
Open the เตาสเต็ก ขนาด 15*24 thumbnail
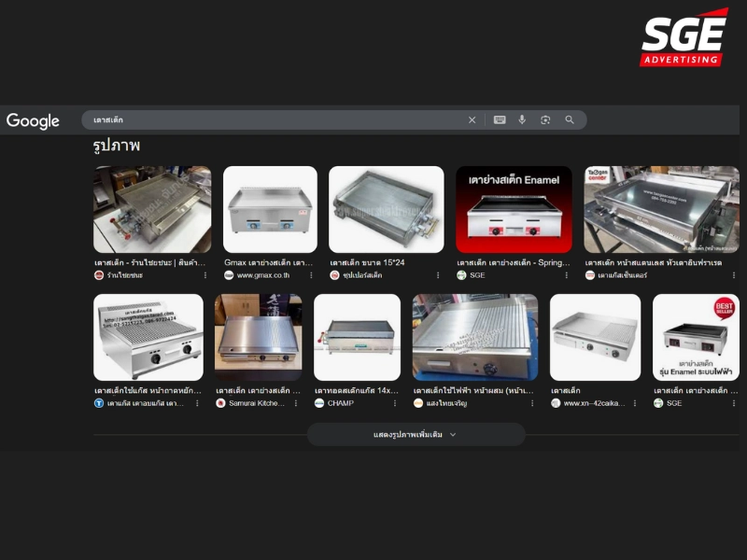coord(387,209)
